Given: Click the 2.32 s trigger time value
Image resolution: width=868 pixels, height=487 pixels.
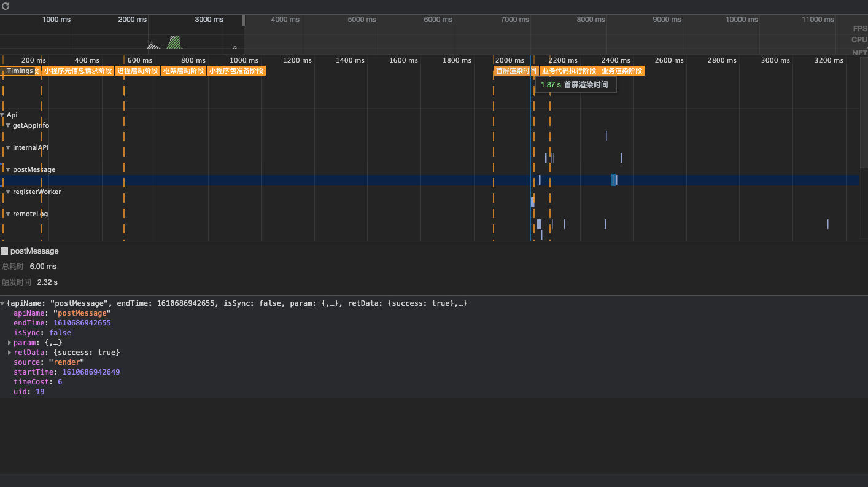Looking at the screenshot, I should point(47,282).
